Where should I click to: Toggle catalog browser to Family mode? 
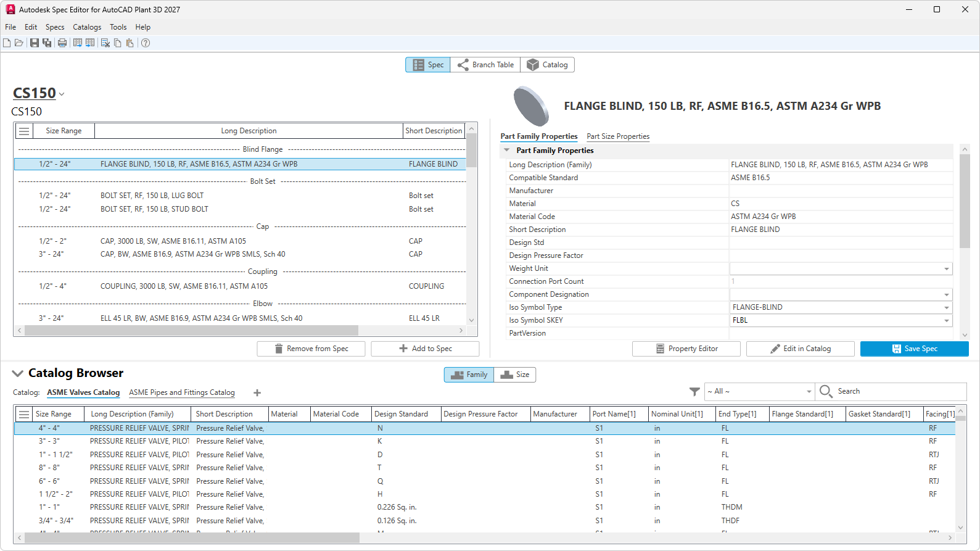(469, 375)
